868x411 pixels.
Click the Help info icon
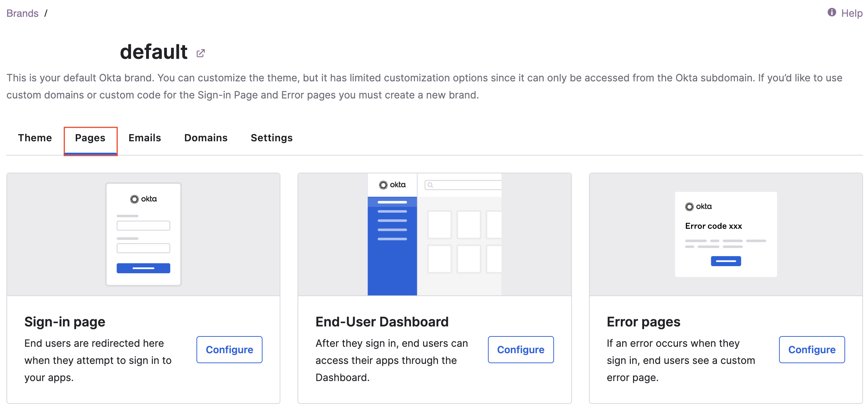[832, 12]
